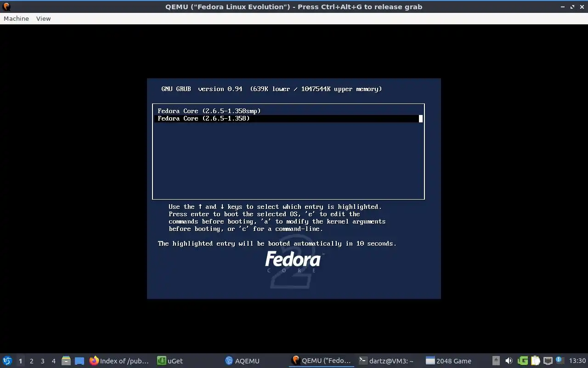Click the removable media eject tray icon
588x368 pixels.
[496, 361]
